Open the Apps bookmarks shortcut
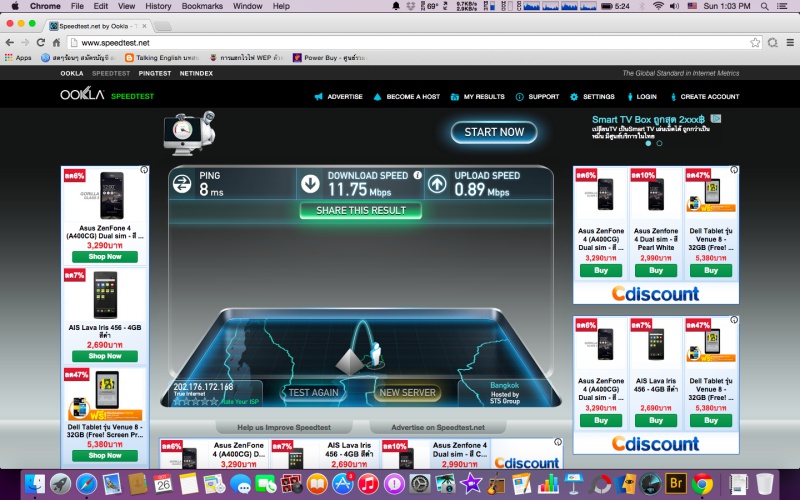Screen dimensions: 800x500 pyautogui.click(x=18, y=58)
